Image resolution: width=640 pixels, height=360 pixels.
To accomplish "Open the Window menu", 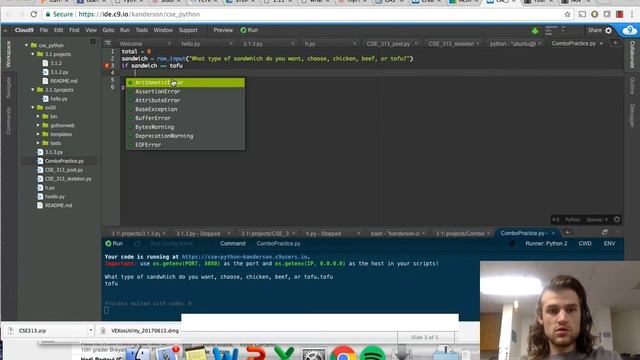I will click(x=163, y=30).
